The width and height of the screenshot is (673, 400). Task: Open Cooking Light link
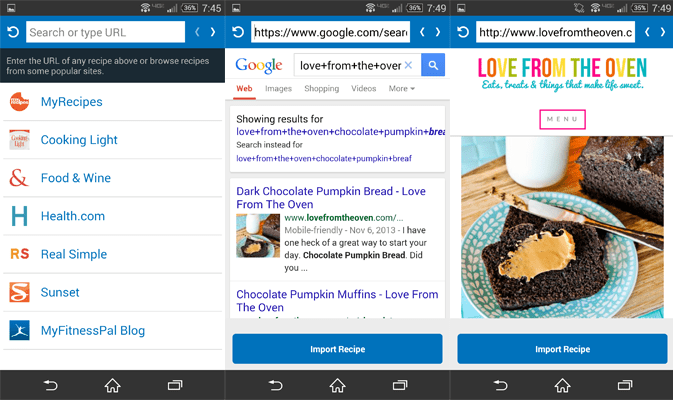click(79, 140)
